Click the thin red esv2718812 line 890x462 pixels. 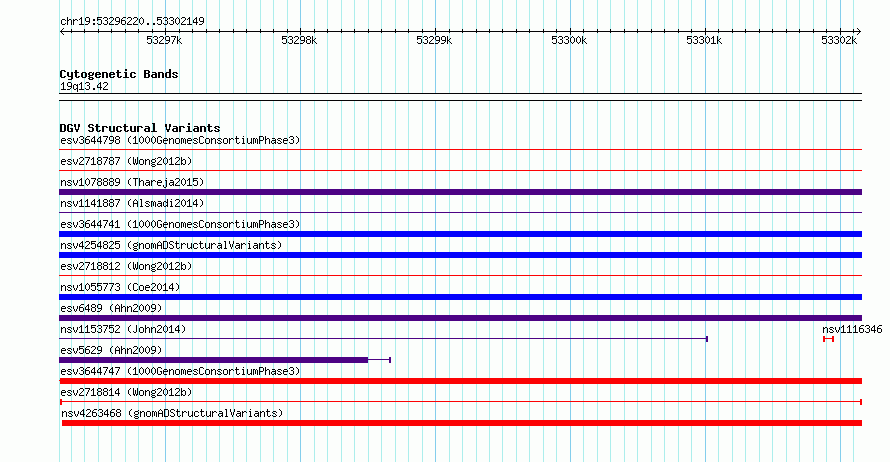(460, 276)
